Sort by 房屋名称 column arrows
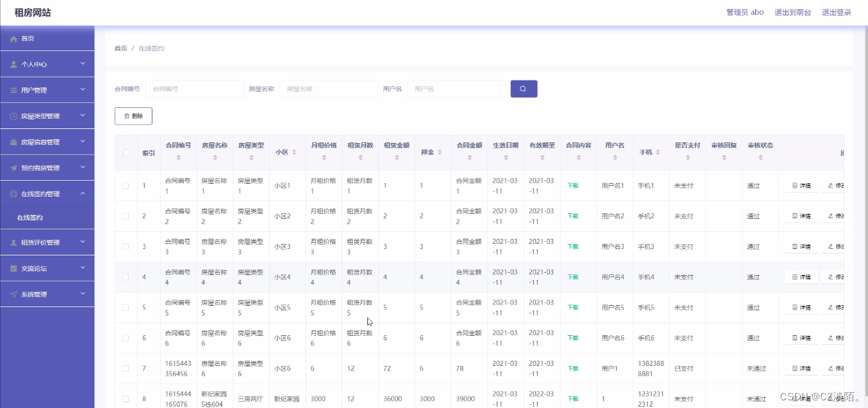The image size is (868, 408). (215, 157)
